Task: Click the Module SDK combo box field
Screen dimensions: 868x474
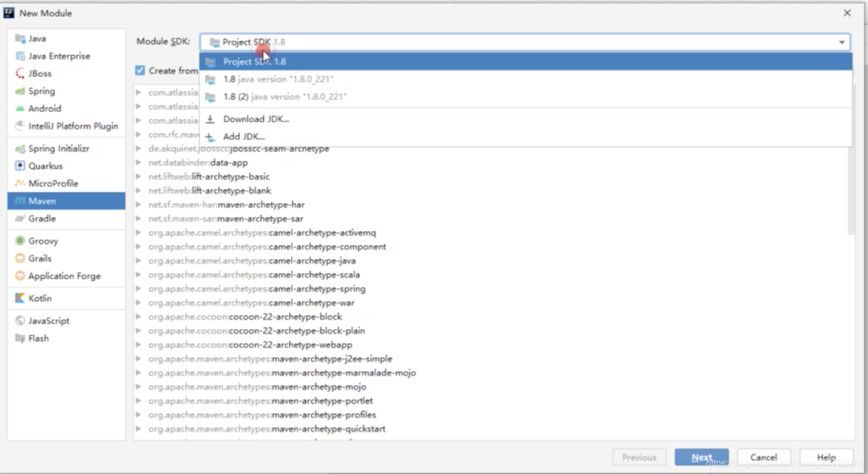Action: click(x=525, y=42)
